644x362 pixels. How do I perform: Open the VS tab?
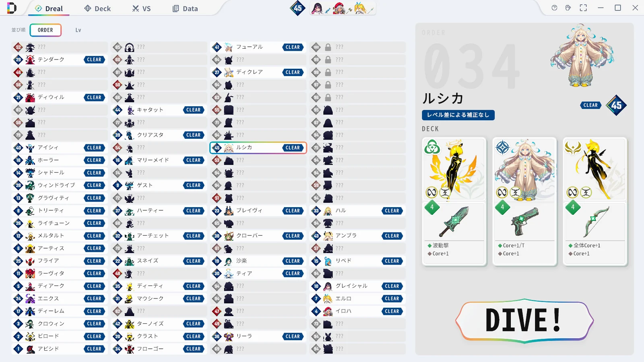click(x=141, y=8)
